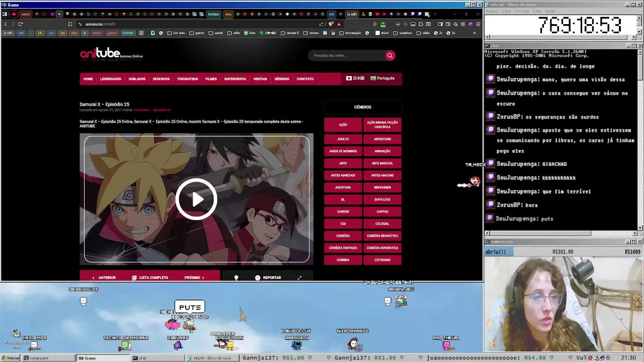Play the Samurai X episode video
The image size is (644, 362).
196,199
